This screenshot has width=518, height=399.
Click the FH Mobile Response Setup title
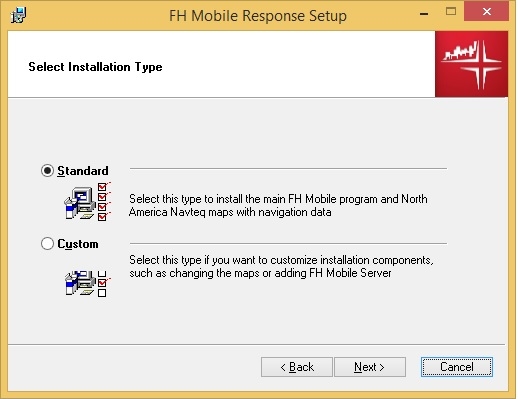pyautogui.click(x=258, y=16)
